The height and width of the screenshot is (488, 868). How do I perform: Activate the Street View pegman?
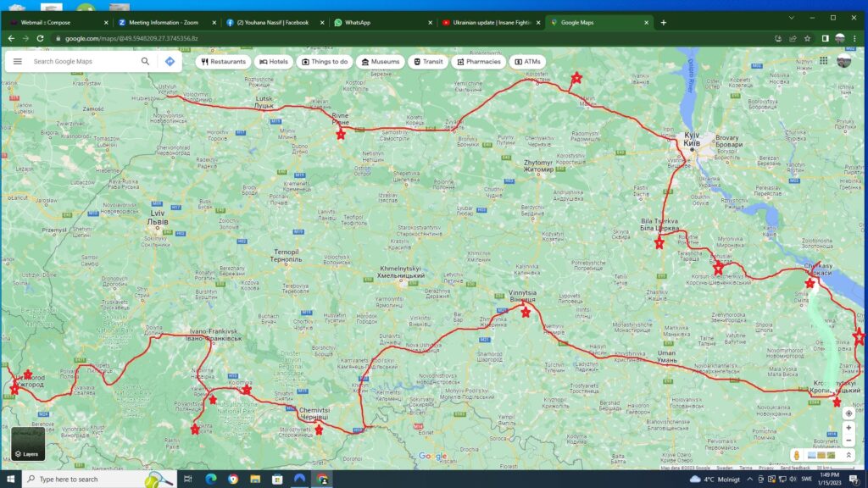pyautogui.click(x=797, y=455)
